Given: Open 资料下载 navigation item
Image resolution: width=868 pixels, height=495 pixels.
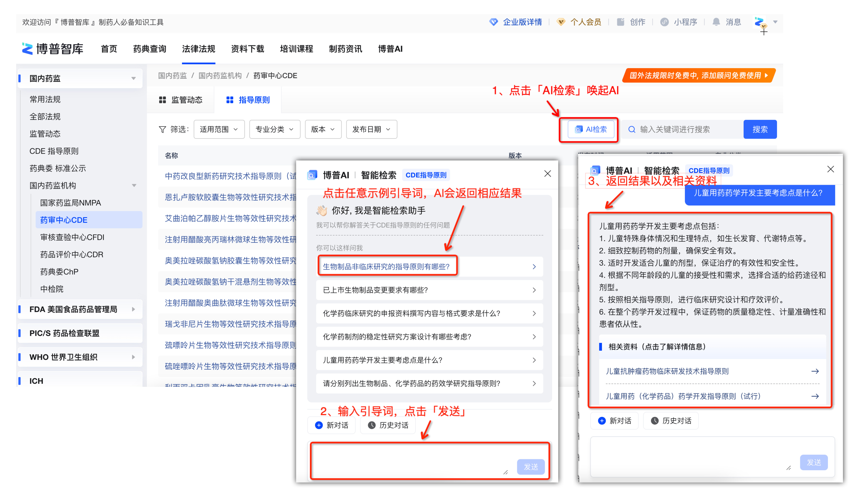Looking at the screenshot, I should pyautogui.click(x=248, y=49).
